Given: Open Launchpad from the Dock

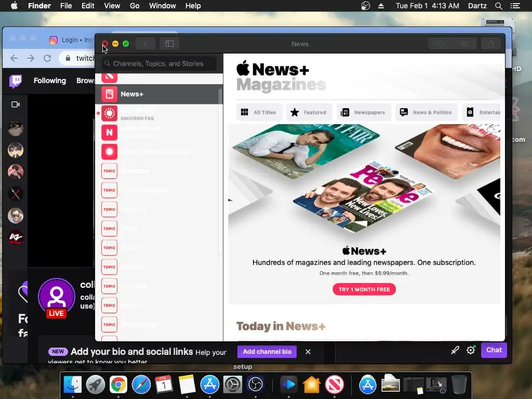Looking at the screenshot, I should click(x=96, y=384).
